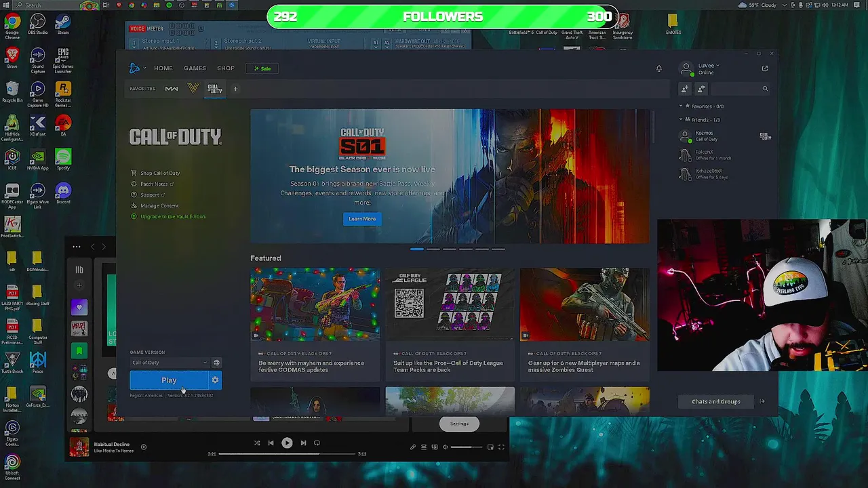Screen dimensions: 868x488
Task: Collapse the Favorites - 0/0 group
Action: click(x=703, y=106)
